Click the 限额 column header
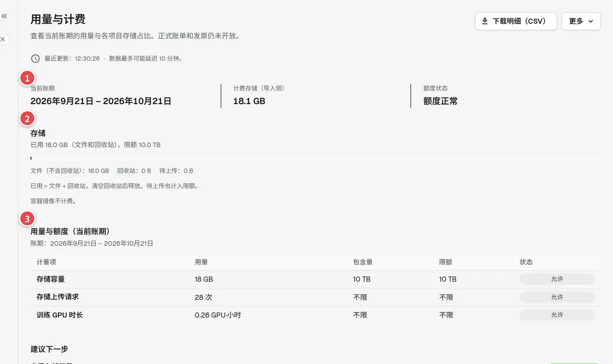The image size is (613, 364). 446,262
